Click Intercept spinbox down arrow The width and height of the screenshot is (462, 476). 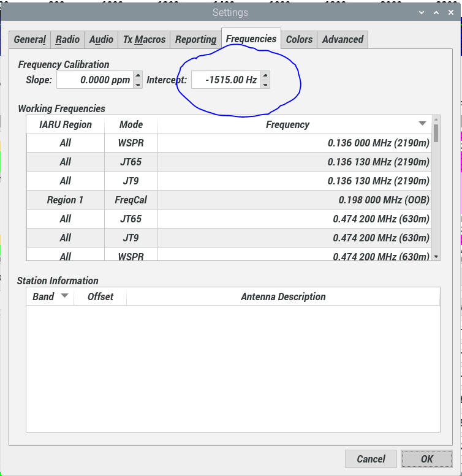point(265,84)
